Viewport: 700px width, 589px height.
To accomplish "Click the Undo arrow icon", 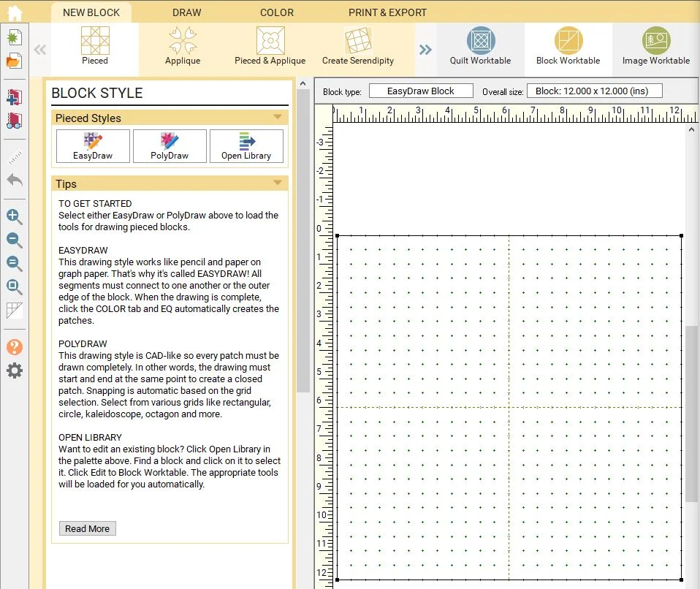I will click(x=15, y=180).
